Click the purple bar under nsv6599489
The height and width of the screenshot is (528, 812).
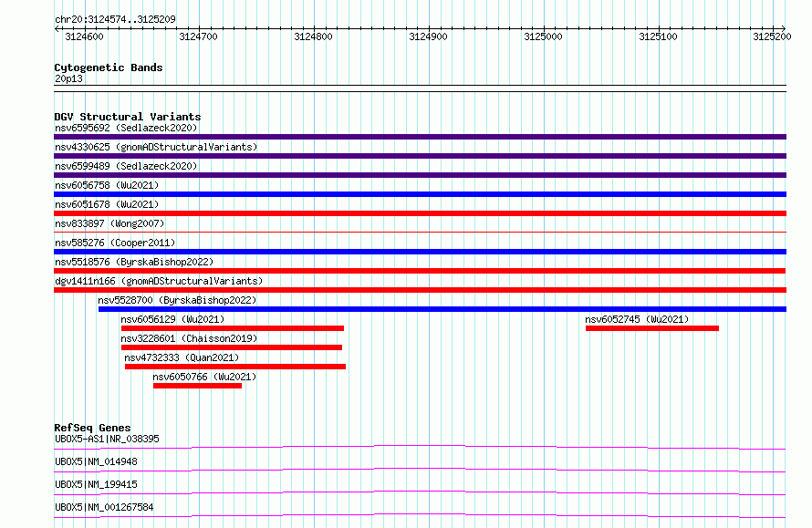coord(420,175)
